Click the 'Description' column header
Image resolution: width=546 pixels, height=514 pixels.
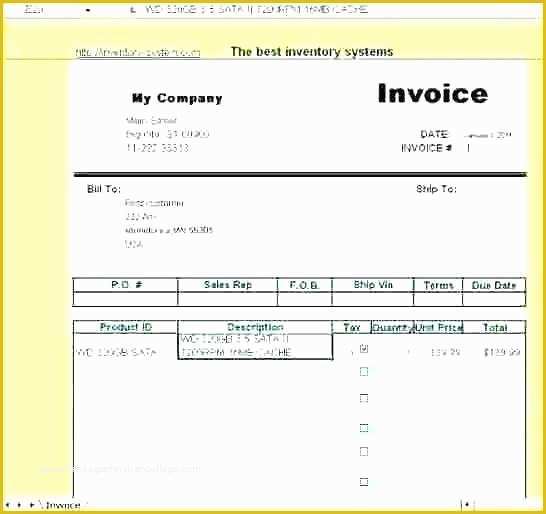[255, 327]
